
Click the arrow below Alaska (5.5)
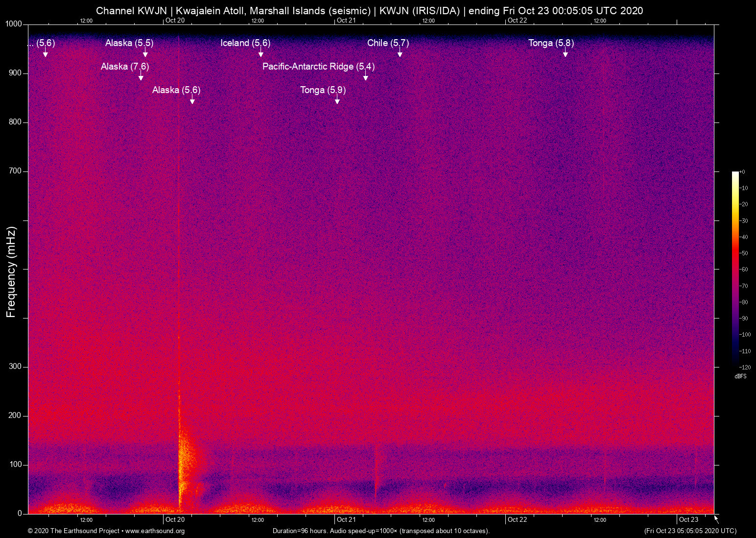pos(145,53)
